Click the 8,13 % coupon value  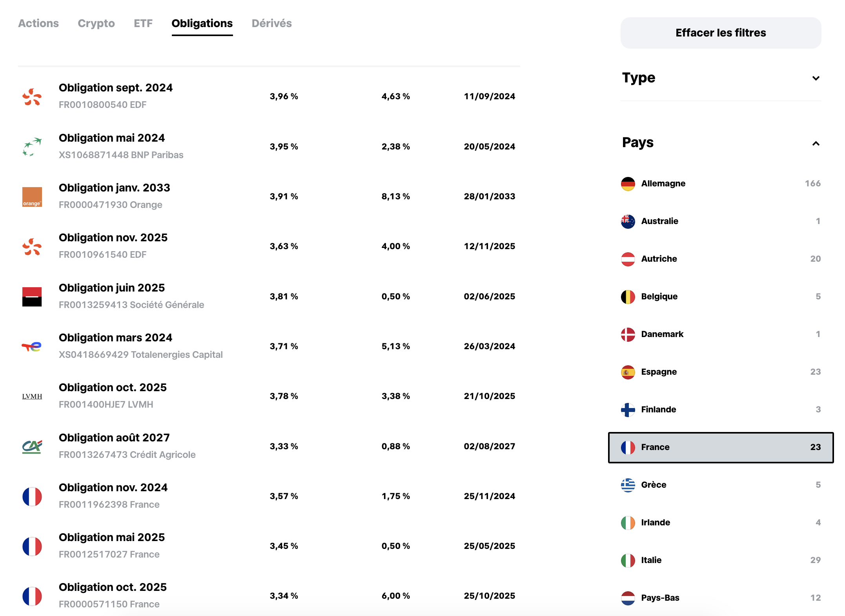pos(395,197)
